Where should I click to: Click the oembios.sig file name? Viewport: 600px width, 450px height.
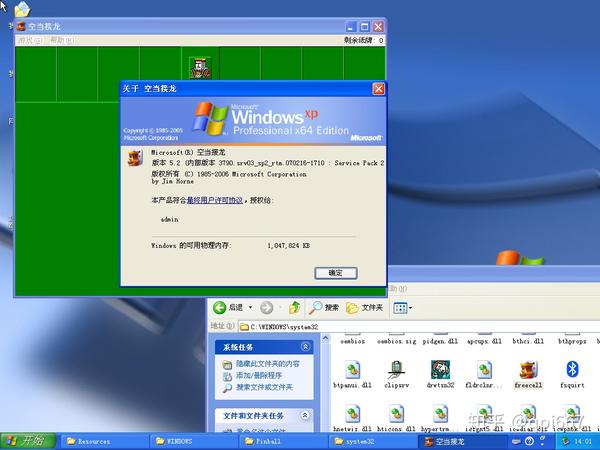pyautogui.click(x=396, y=341)
